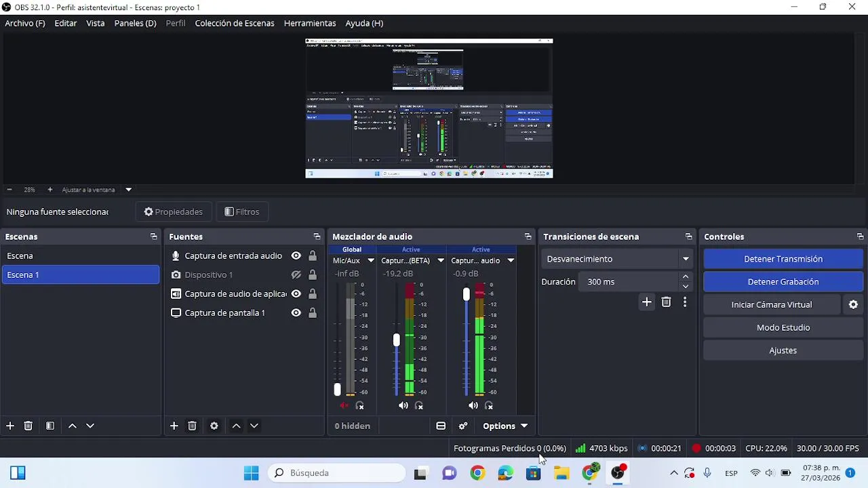Adjust Captur... audio volume fader

point(467,294)
